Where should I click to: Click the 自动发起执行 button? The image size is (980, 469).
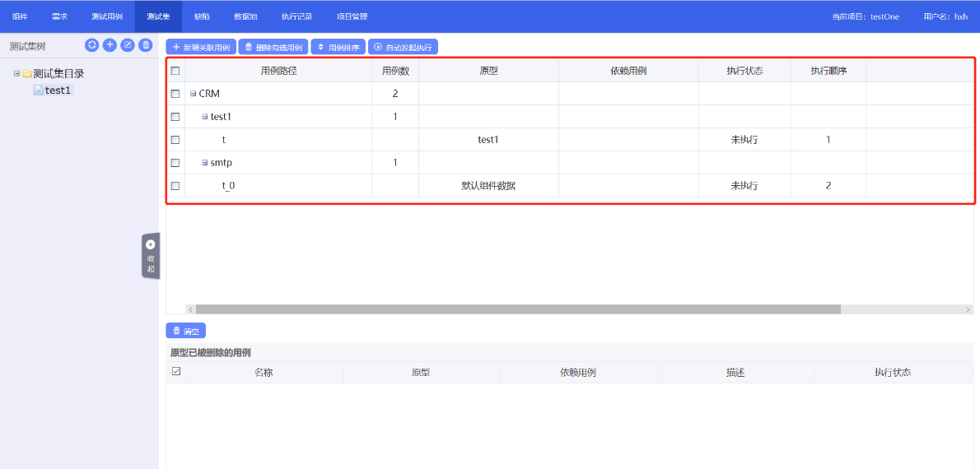tap(403, 48)
